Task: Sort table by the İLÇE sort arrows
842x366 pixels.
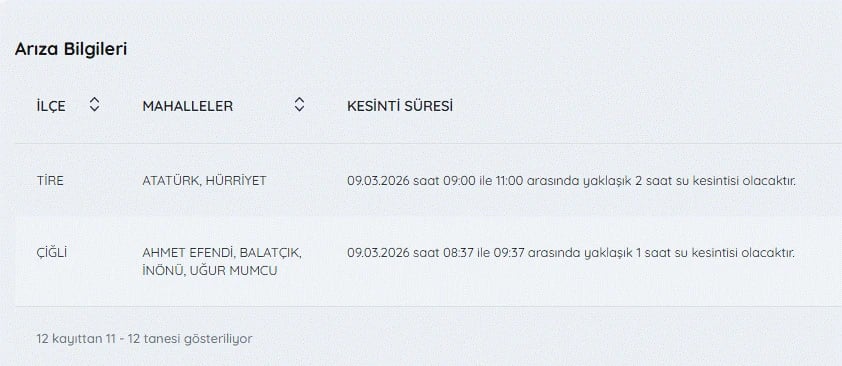Action: click(94, 104)
